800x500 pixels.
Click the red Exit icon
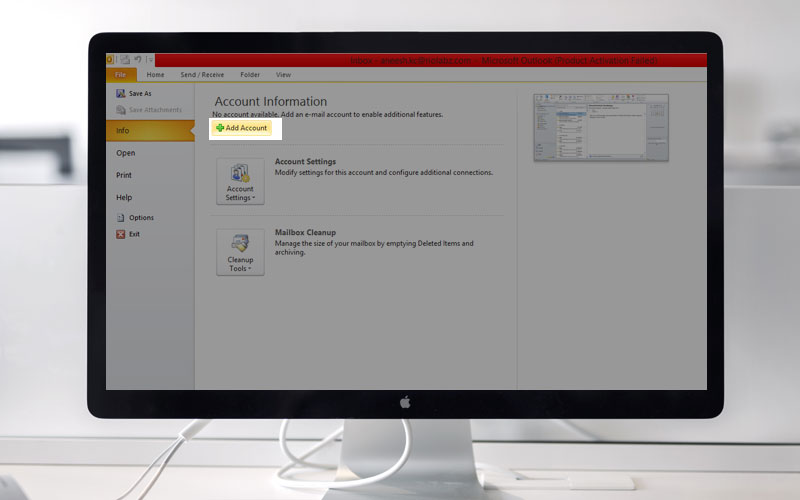(x=120, y=234)
